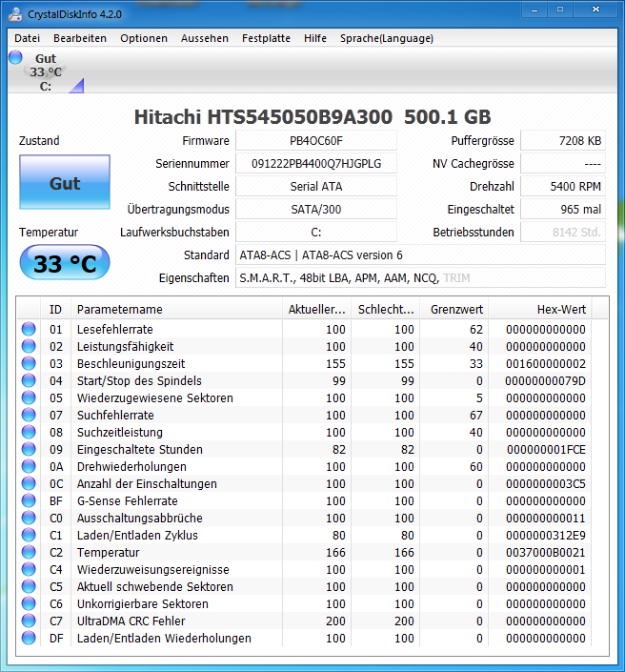
Task: Open the Bearbeiten menu
Action: (x=80, y=38)
